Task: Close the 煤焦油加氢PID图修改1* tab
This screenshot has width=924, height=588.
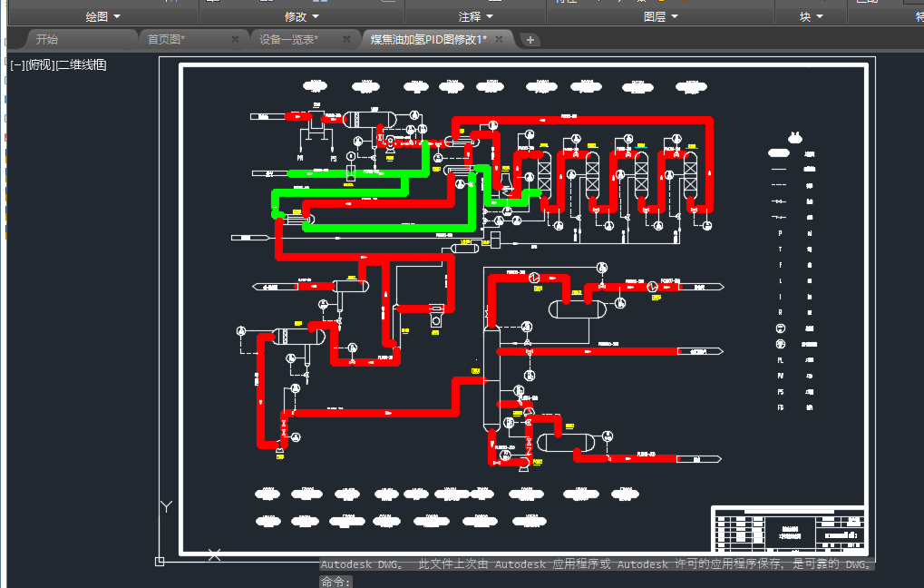Action: 499,40
